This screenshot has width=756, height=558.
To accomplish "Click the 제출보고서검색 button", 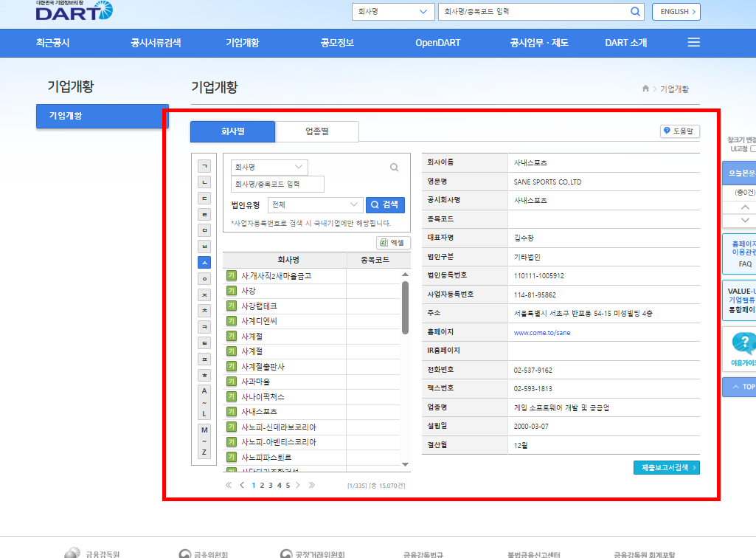I will pyautogui.click(x=665, y=467).
